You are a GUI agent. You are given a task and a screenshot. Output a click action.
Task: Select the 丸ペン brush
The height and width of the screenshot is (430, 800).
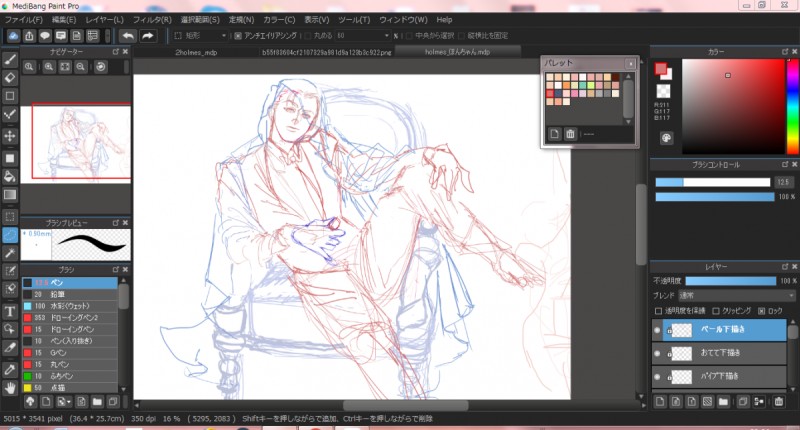pos(69,365)
